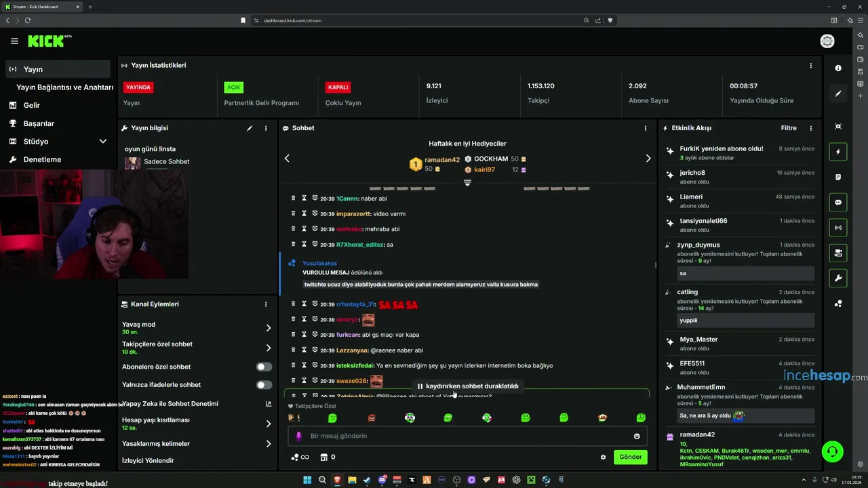Open Steam from the taskbar
Screen dimensions: 868x488
coord(368,480)
